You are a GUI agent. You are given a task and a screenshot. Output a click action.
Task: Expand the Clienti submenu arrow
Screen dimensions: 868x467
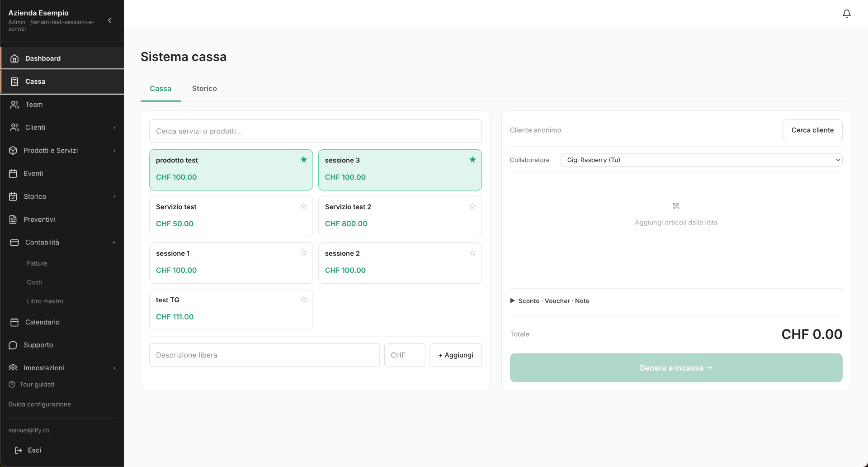(x=114, y=128)
